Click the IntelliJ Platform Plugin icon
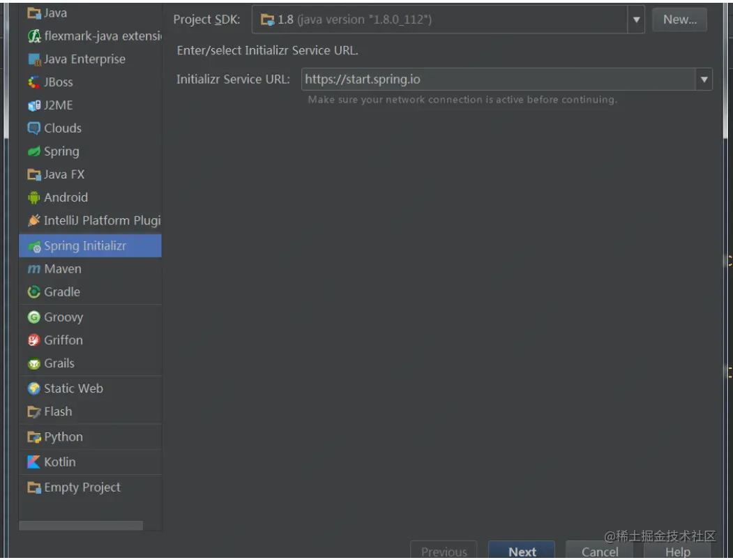This screenshot has height=560, width=733. (x=34, y=220)
